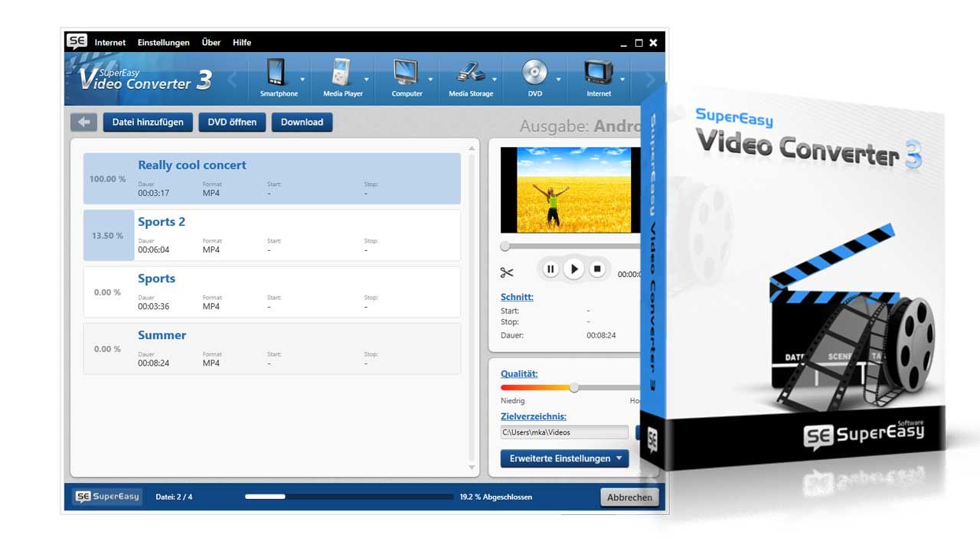Pick the Media Storage icon
Screen dimensions: 980x551
470,73
